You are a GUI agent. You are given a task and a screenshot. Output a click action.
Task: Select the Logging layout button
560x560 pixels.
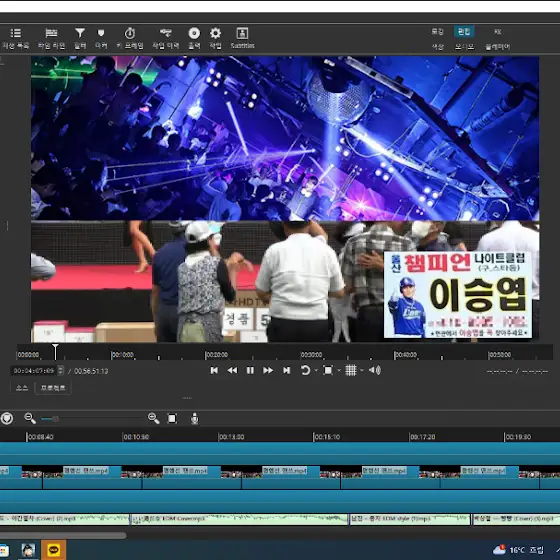pos(437,32)
